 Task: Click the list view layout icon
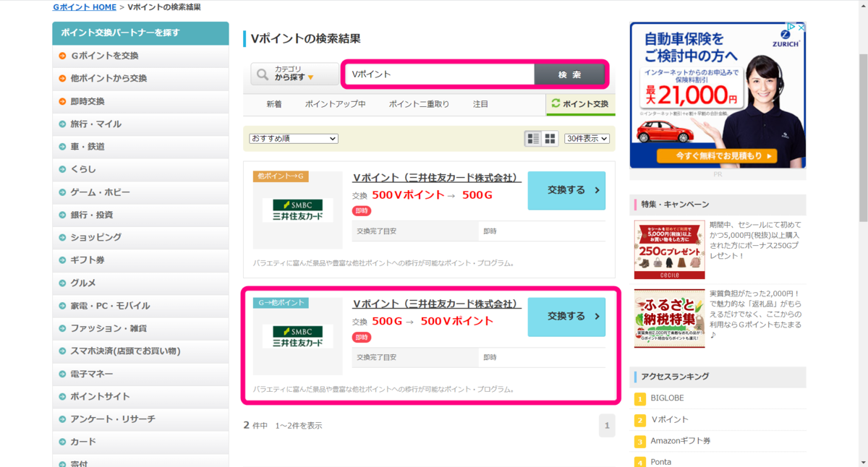coord(534,138)
